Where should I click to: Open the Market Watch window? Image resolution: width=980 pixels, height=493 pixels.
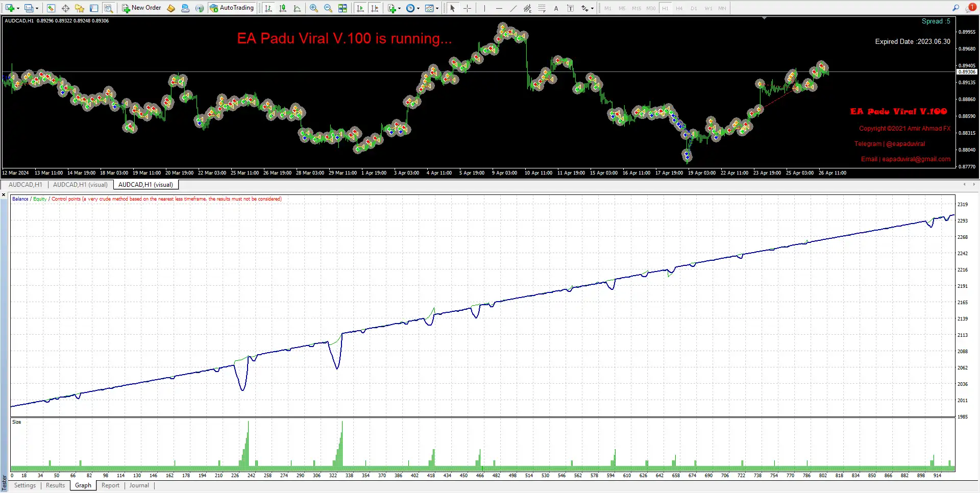51,8
